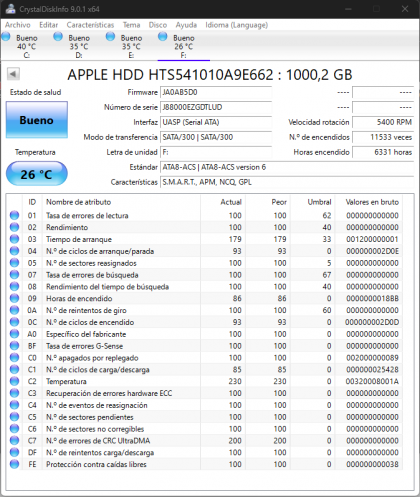Image resolution: width=420 pixels, height=497 pixels.
Task: Click status icon for errores de CRC UltraDMA
Action: [x=14, y=441]
